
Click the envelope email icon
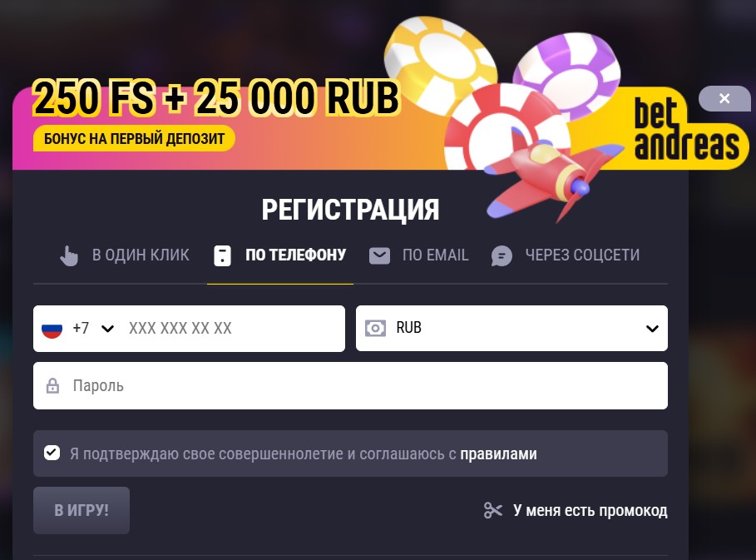[x=379, y=255]
